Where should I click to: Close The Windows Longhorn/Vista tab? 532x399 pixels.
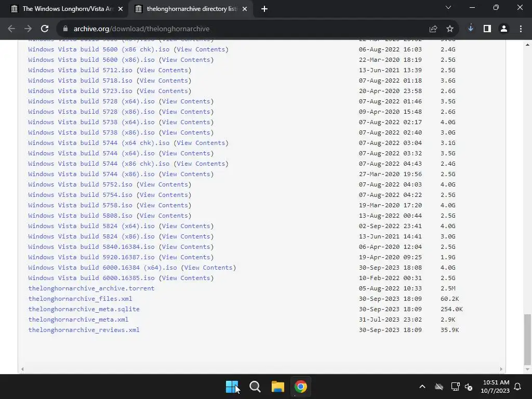click(120, 9)
